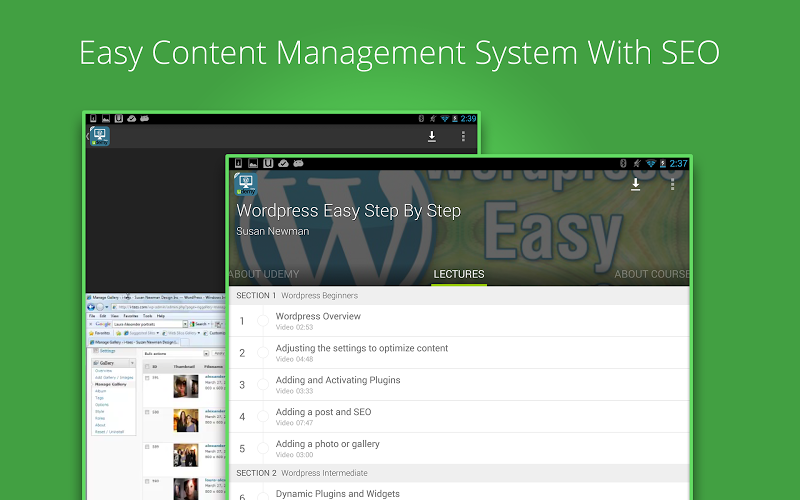Viewport: 800px width, 500px height.
Task: Tap the download icon on the back video screen
Action: (432, 136)
